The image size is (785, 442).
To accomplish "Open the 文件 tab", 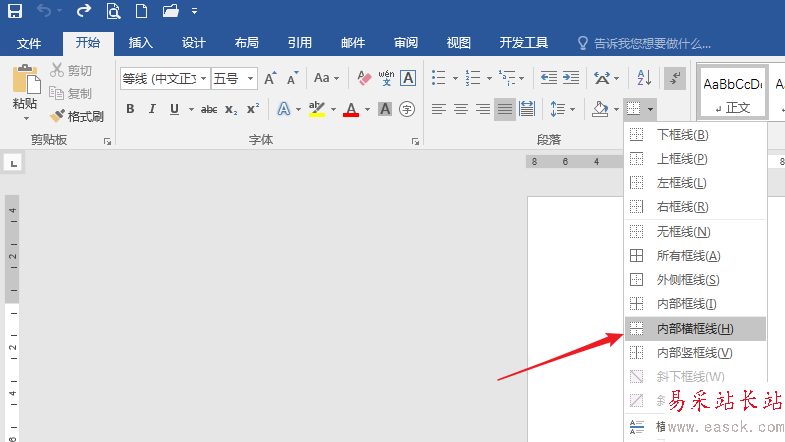I will coord(29,44).
